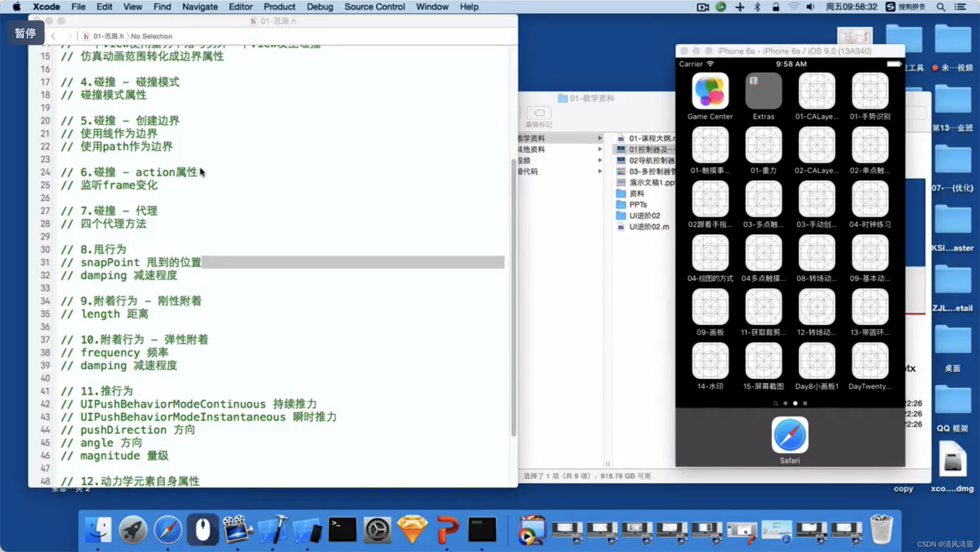The width and height of the screenshot is (980, 552).
Task: Open the Editor menu
Action: 241,7
